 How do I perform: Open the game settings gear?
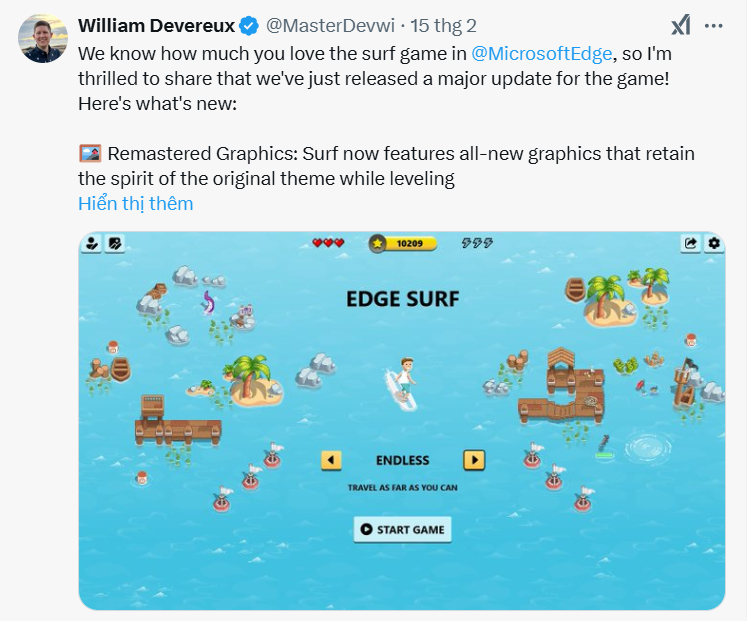713,243
